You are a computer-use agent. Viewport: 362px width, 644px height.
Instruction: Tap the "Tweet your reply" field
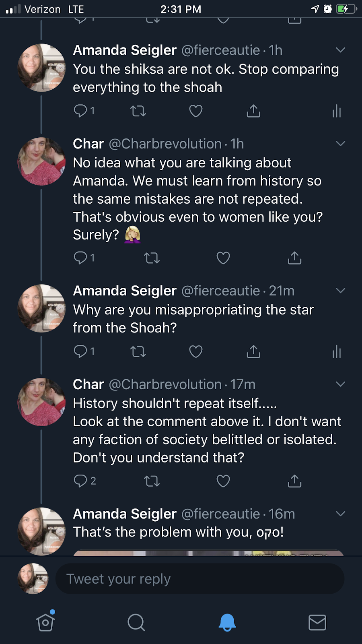(199, 579)
